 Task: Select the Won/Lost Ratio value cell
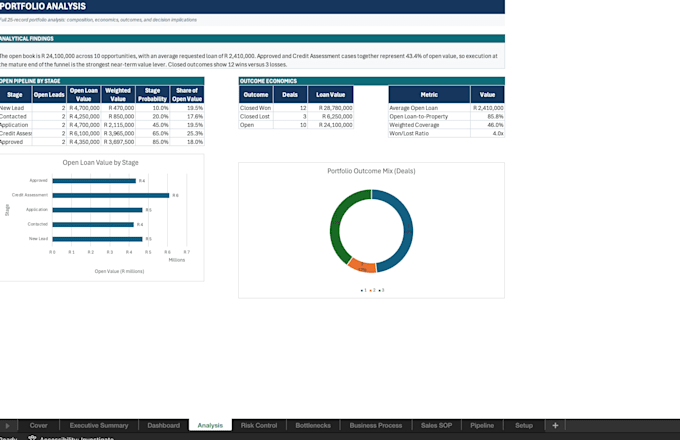click(487, 134)
